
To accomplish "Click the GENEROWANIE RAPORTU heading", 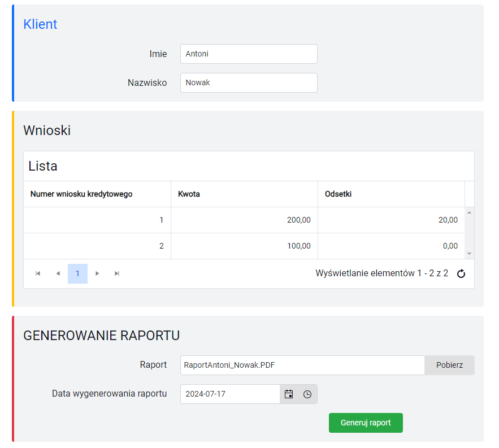I will [102, 336].
